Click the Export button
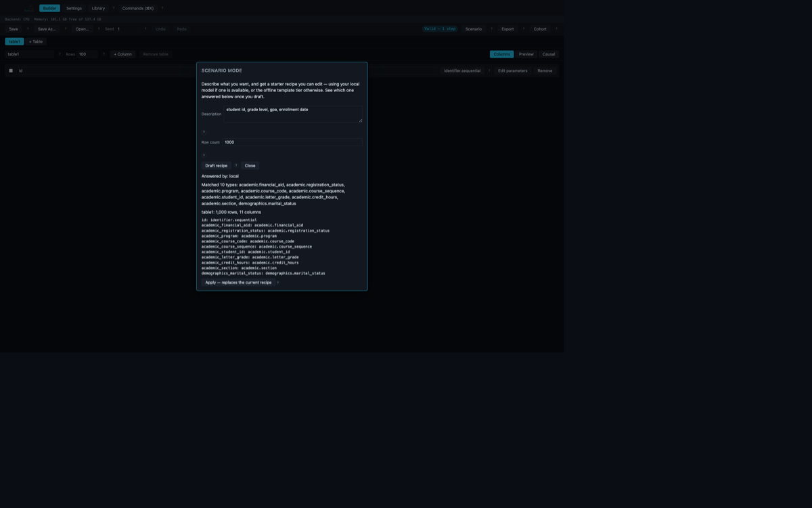Image resolution: width=812 pixels, height=508 pixels. (x=507, y=29)
